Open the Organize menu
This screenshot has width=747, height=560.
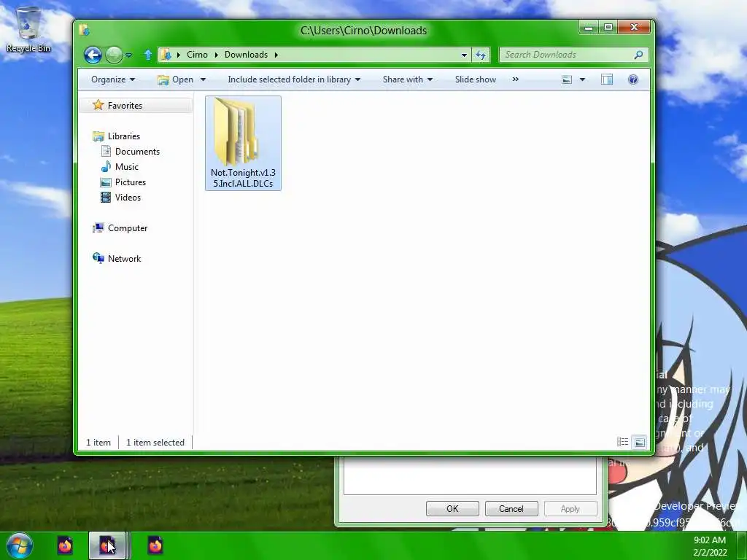click(x=113, y=79)
